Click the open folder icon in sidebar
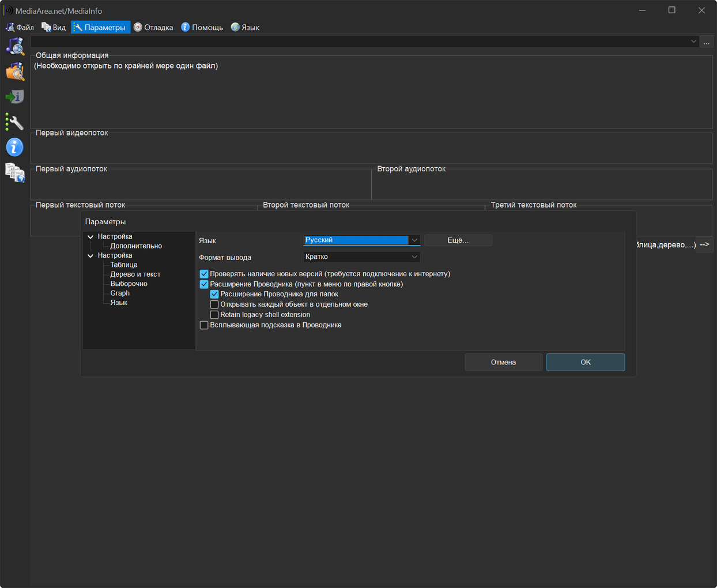This screenshot has width=717, height=588. pyautogui.click(x=15, y=71)
